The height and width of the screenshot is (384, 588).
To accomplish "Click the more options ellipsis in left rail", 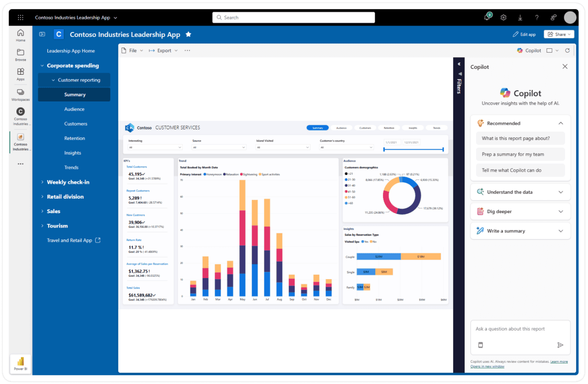I will 21,164.
